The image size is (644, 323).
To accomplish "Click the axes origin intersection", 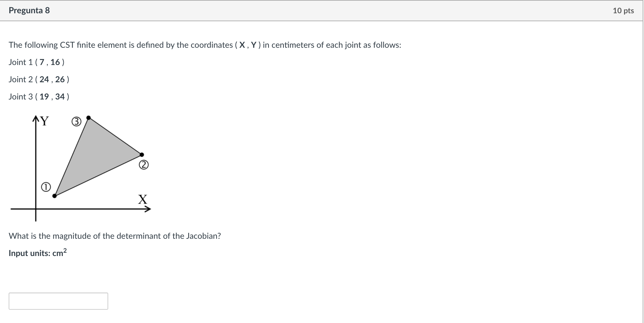I will pos(35,209).
